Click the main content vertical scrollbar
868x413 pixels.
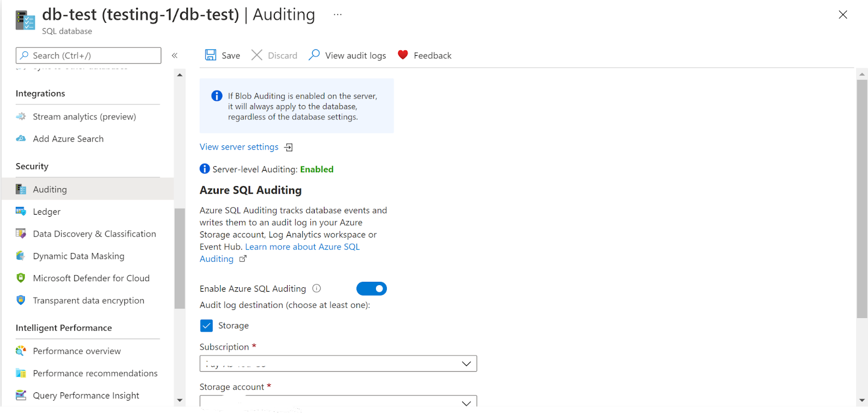pos(861,198)
